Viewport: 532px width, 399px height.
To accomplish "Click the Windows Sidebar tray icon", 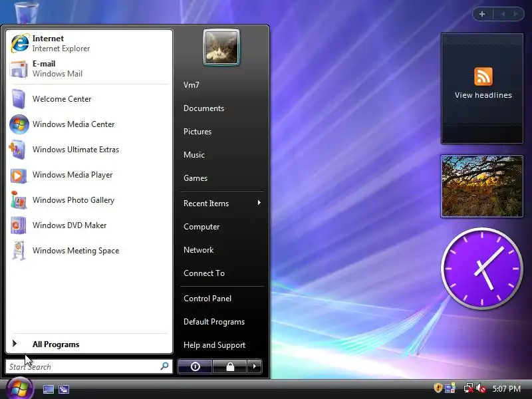I will pyautogui.click(x=450, y=388).
